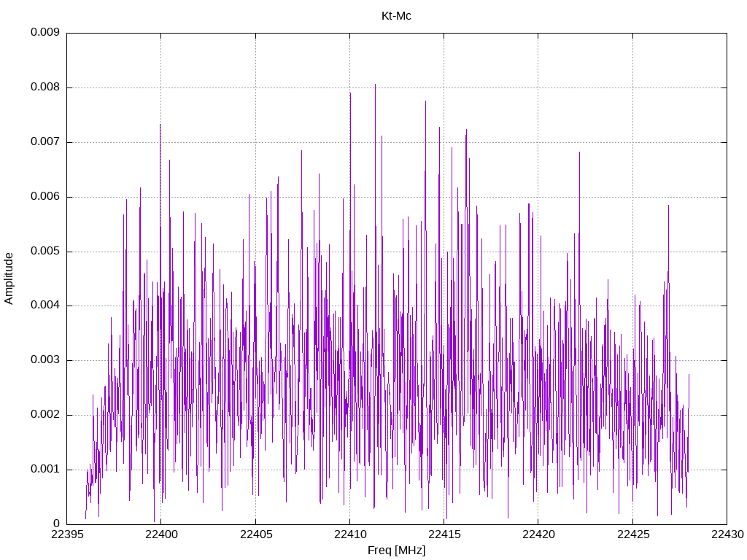This screenshot has width=747, height=560.
Task: Click the 22410 x-axis tick label
Action: point(350,534)
